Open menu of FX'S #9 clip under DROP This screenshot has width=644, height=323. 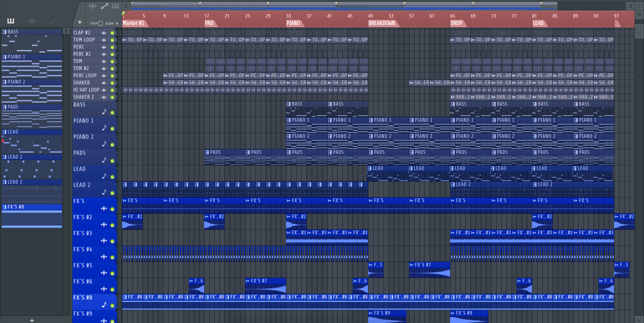point(453,313)
